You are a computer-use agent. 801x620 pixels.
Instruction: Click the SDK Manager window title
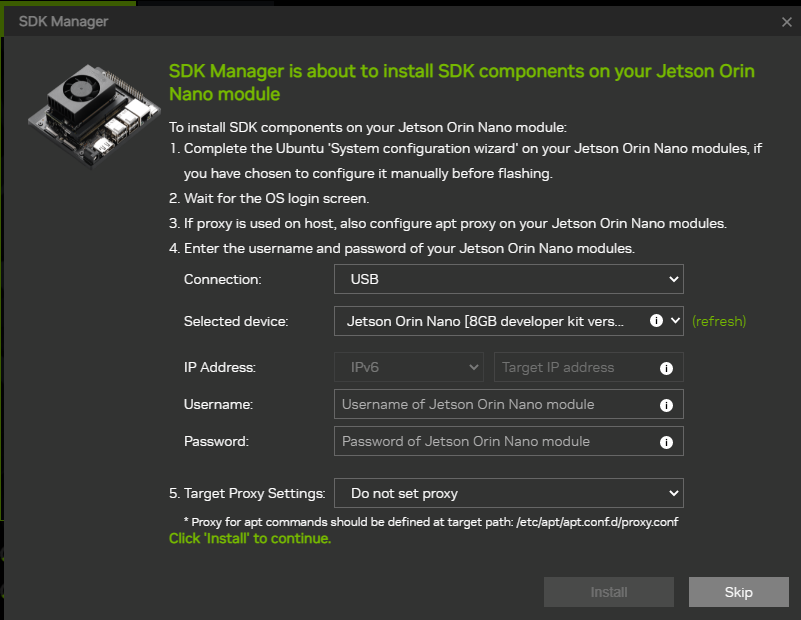63,21
